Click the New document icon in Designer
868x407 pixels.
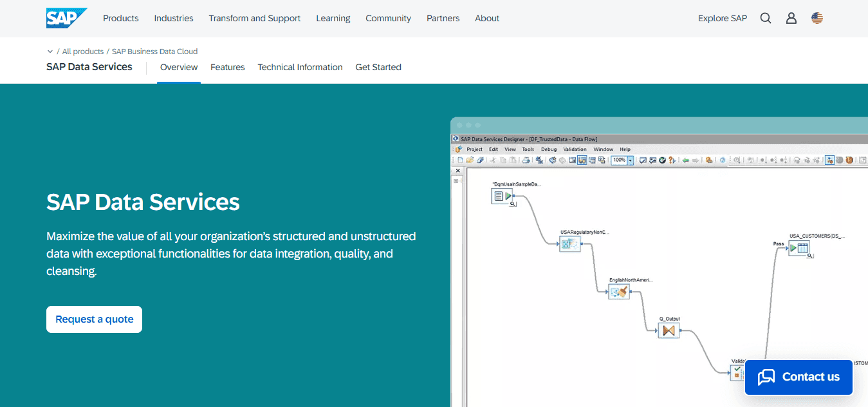[x=460, y=160]
